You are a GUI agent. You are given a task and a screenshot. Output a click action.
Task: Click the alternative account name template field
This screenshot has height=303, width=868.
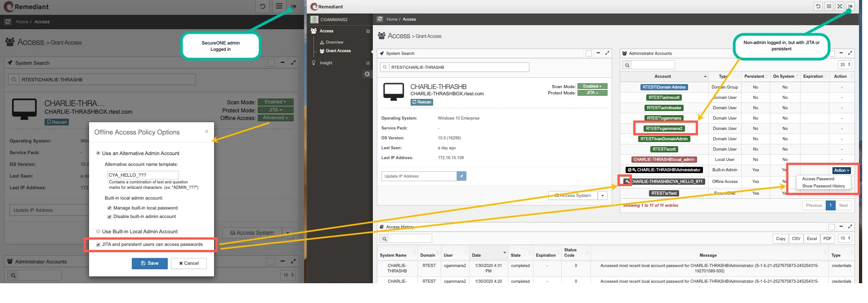(143, 175)
